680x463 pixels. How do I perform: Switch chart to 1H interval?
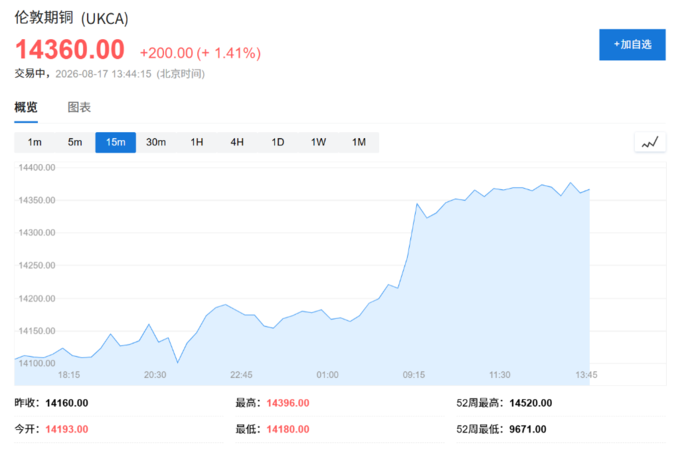[x=197, y=142]
